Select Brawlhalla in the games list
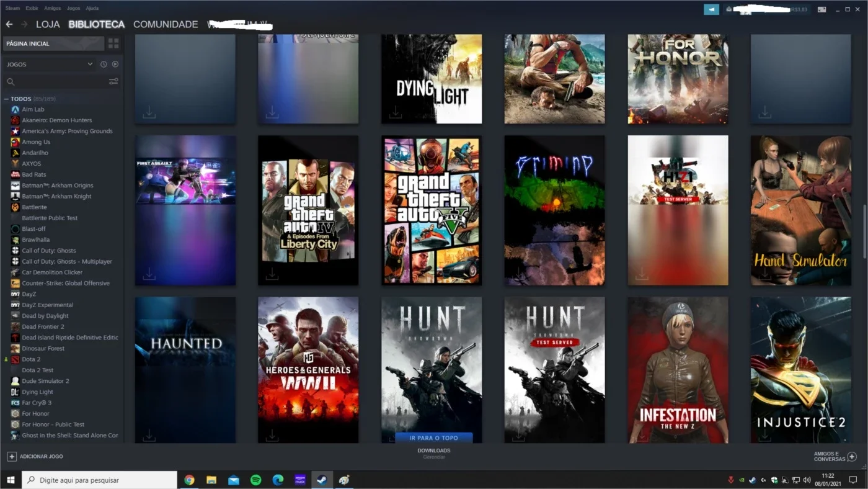Screen dimensions: 868x489 (x=36, y=240)
